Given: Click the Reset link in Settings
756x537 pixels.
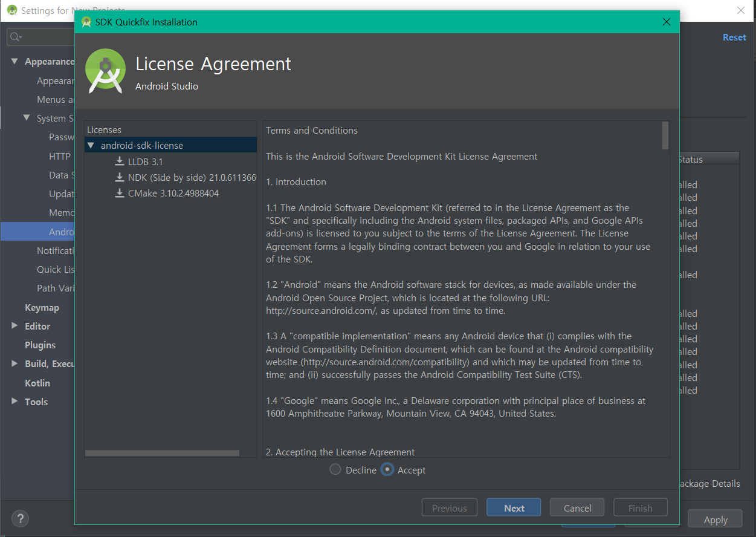Looking at the screenshot, I should click(x=734, y=37).
